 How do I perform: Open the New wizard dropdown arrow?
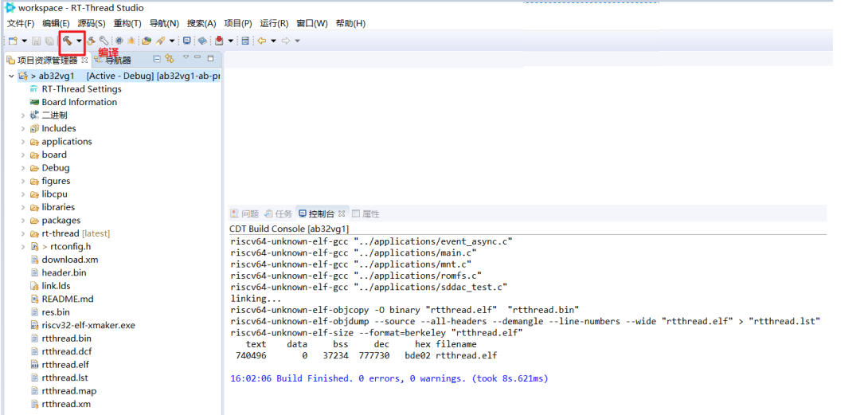(x=25, y=41)
